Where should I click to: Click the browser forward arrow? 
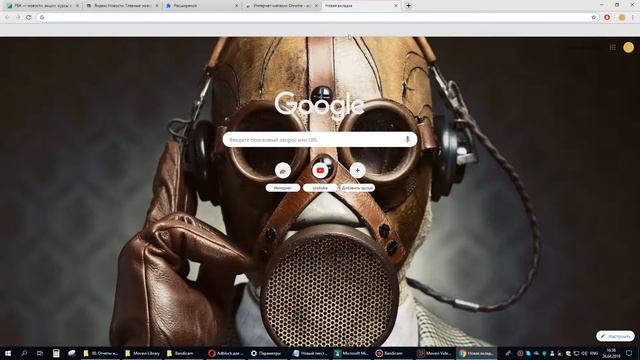pyautogui.click(x=18, y=18)
